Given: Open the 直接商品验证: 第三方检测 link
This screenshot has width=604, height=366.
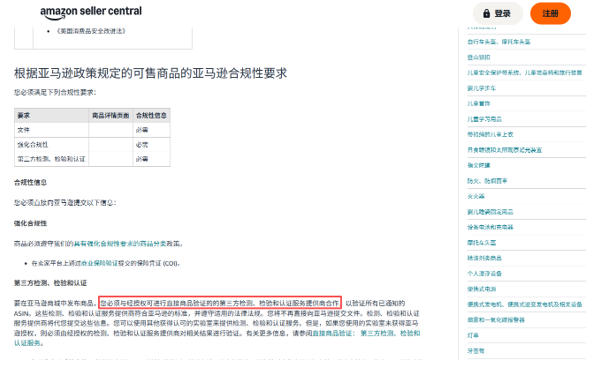Looking at the screenshot, I should coord(217,338).
